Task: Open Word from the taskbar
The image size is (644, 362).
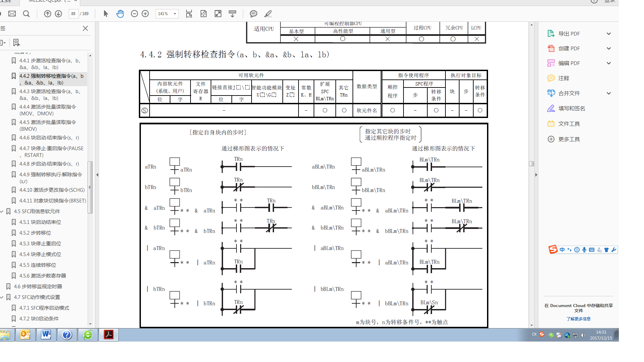Action: 46,335
